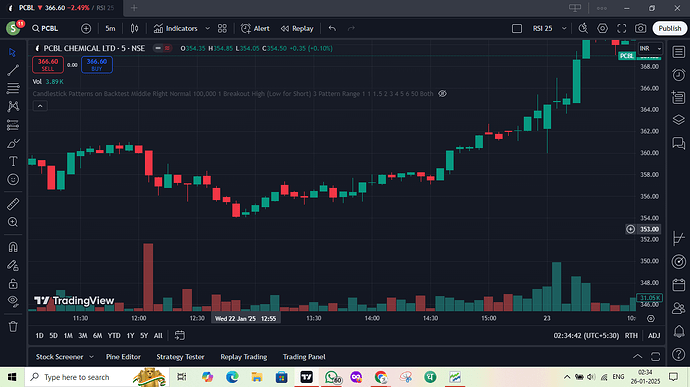Image resolution: width=690 pixels, height=387 pixels.
Task: Expand the RSI 25 layout dropdown
Action: (564, 29)
